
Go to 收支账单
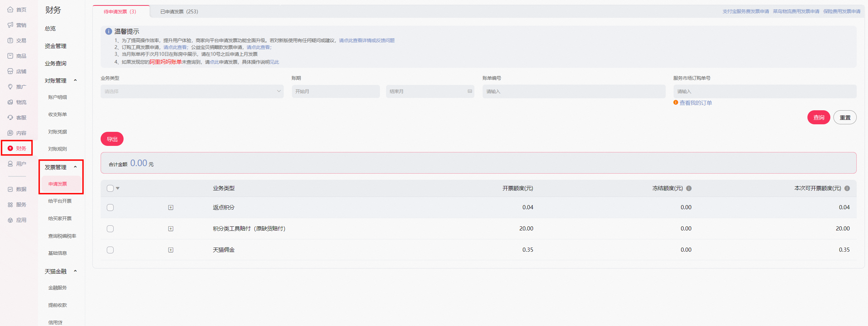pos(58,114)
